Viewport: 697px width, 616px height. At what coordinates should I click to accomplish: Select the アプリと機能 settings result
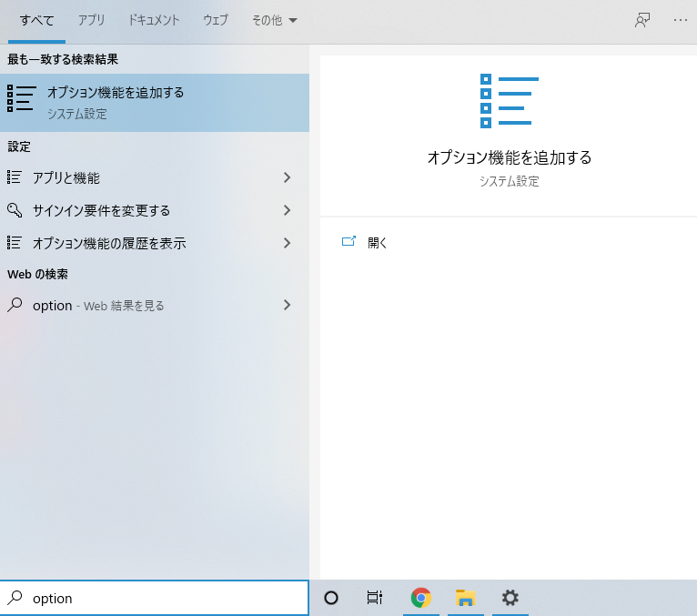tap(155, 177)
